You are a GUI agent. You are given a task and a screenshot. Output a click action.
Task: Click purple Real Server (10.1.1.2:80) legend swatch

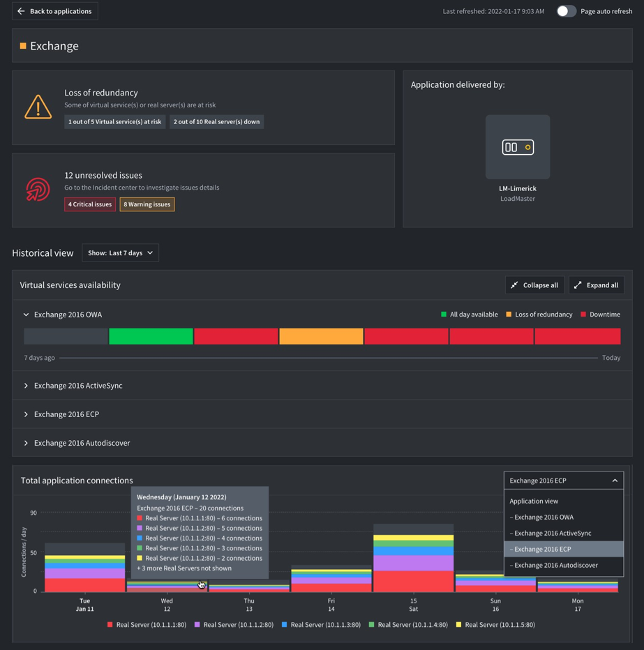(x=197, y=624)
